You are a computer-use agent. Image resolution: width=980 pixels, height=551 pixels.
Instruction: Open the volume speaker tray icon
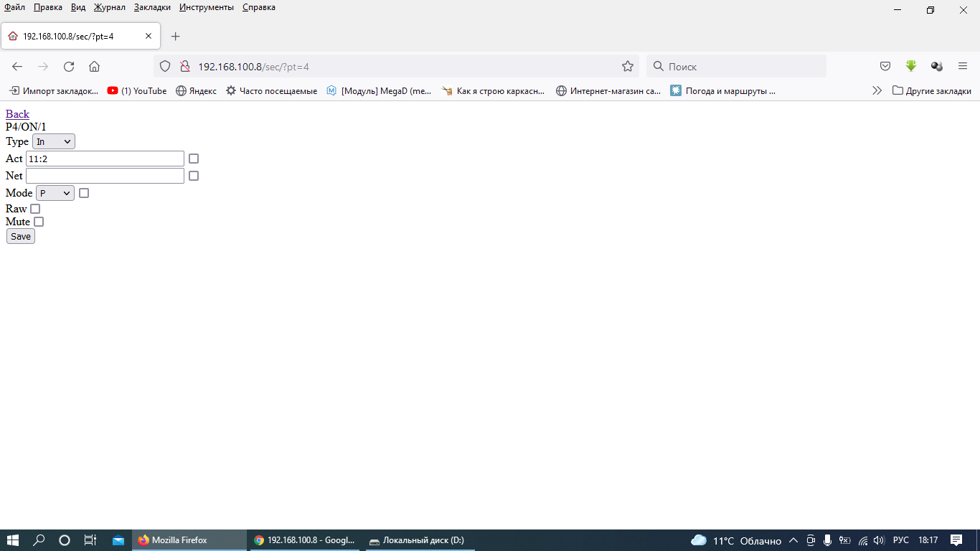[x=880, y=540]
